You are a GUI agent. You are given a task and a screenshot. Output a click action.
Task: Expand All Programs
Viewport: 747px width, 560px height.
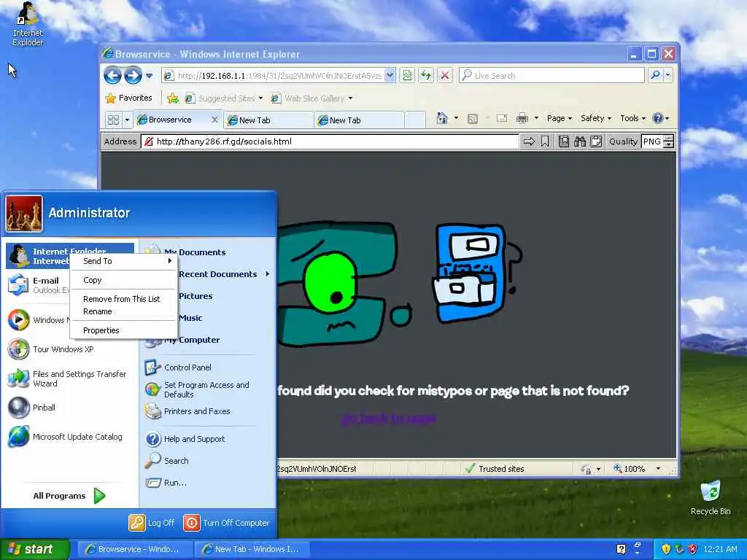[69, 496]
